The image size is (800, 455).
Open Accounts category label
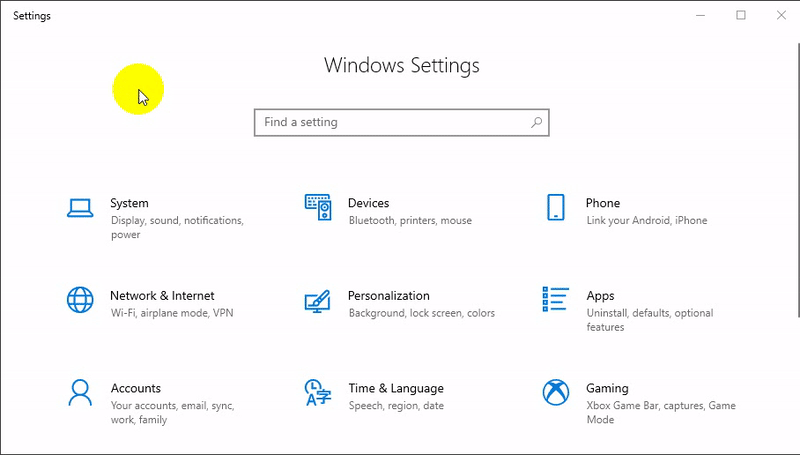point(135,388)
